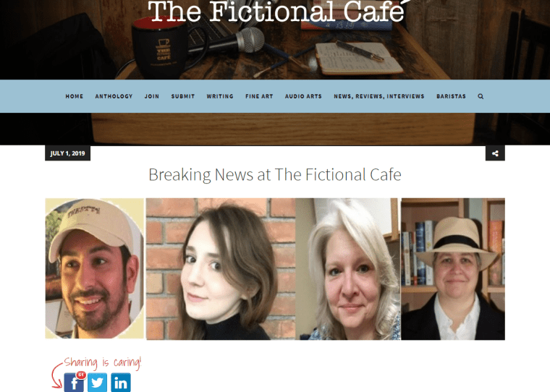Navigate to the Fine Art section

coord(259,96)
